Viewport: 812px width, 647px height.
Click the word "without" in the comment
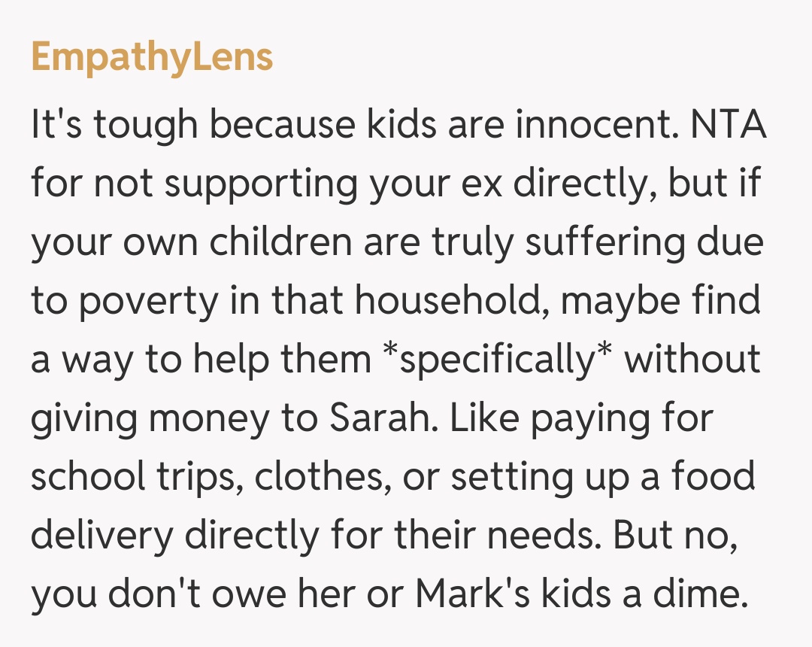point(692,359)
